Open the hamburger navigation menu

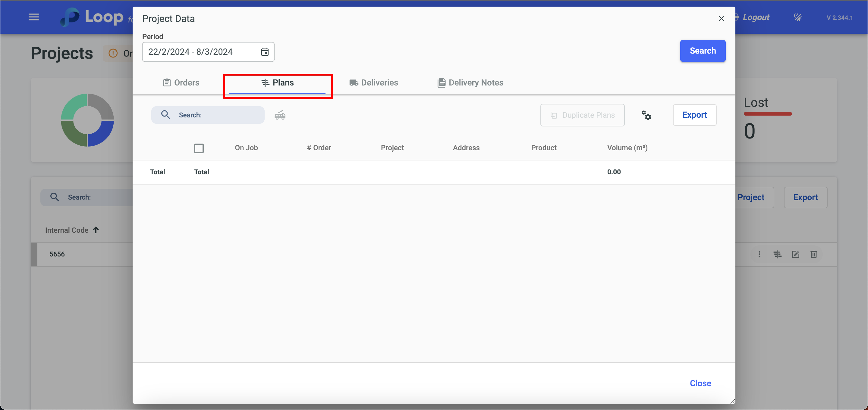click(33, 17)
